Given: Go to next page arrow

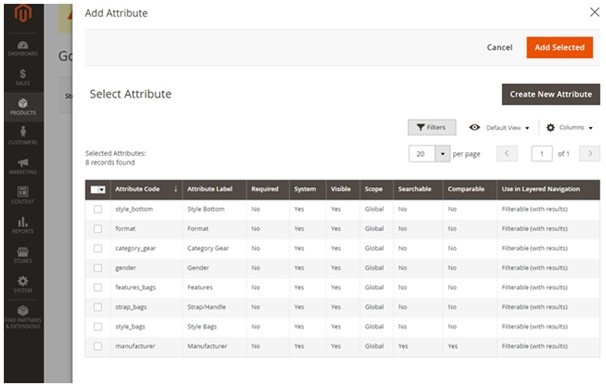Looking at the screenshot, I should [x=590, y=153].
